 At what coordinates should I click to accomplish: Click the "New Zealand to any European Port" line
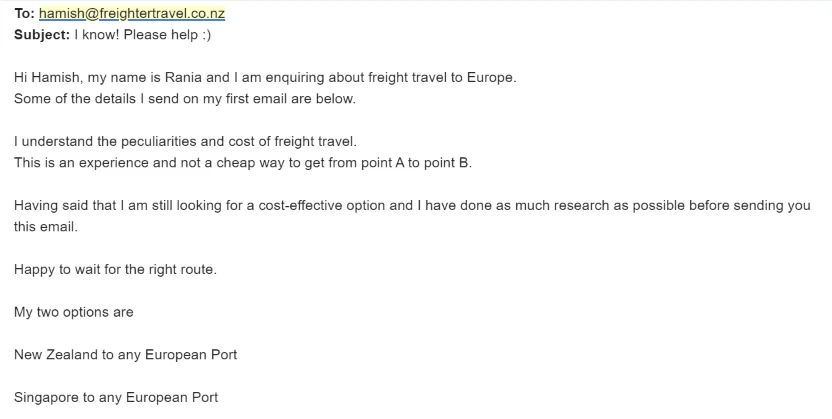click(x=125, y=355)
